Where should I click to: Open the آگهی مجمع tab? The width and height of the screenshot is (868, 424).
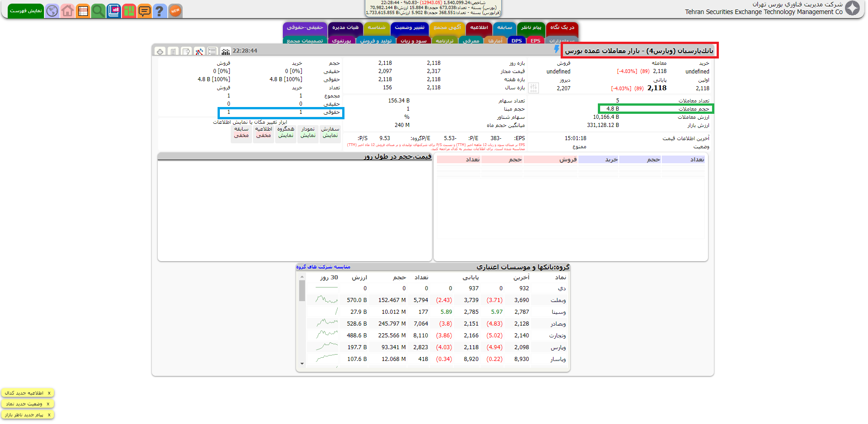[447, 28]
